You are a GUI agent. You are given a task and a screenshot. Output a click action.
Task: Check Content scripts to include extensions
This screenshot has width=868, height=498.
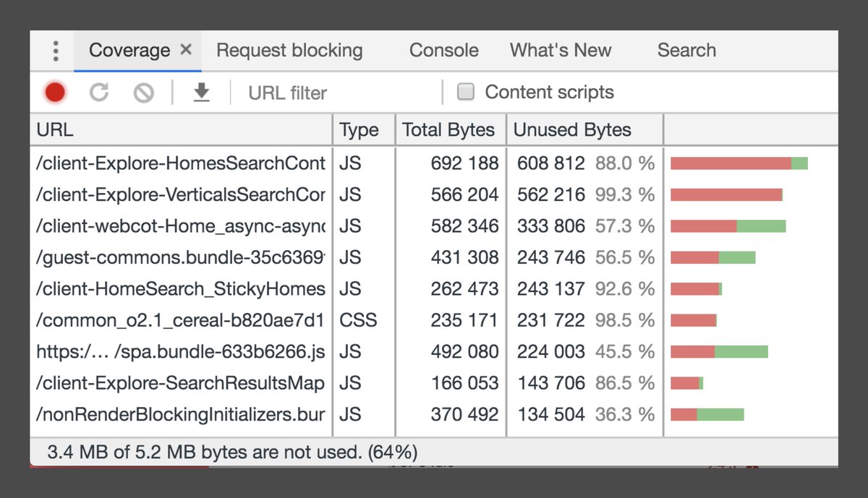point(465,92)
